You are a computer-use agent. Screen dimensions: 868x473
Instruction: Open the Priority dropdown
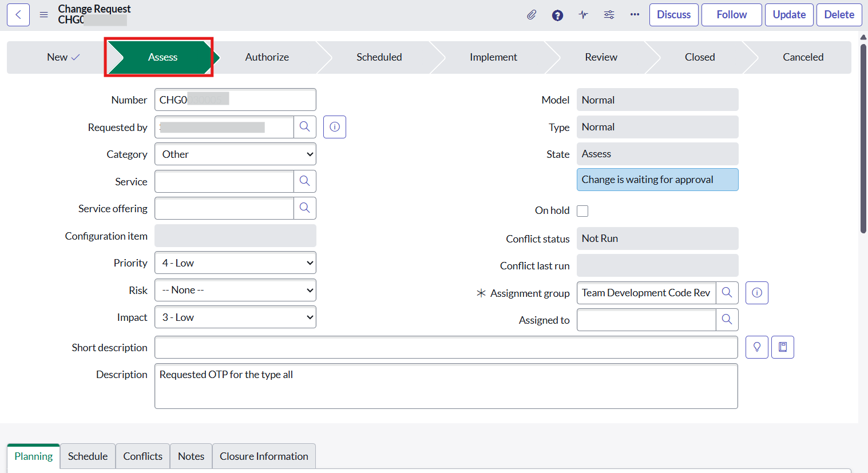point(235,263)
